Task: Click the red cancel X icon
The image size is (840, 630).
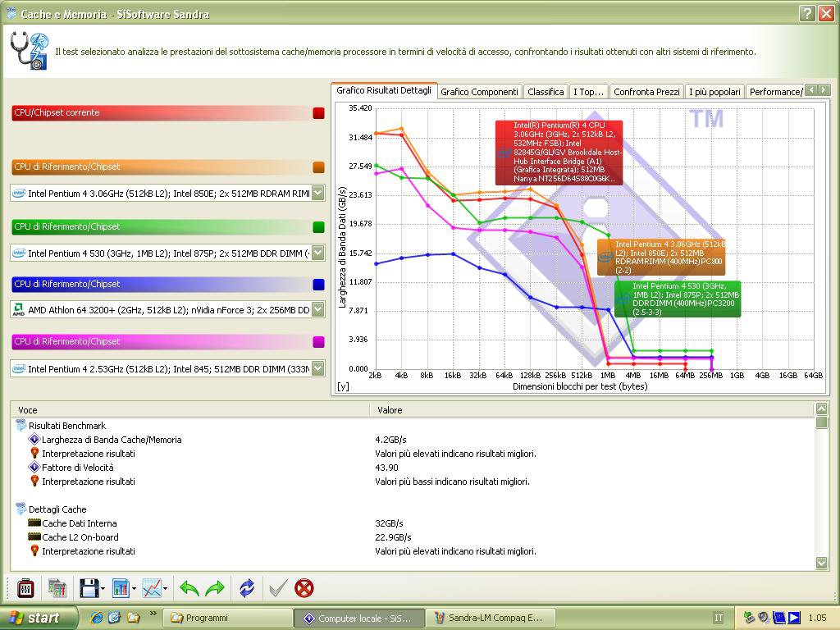Action: click(x=304, y=588)
